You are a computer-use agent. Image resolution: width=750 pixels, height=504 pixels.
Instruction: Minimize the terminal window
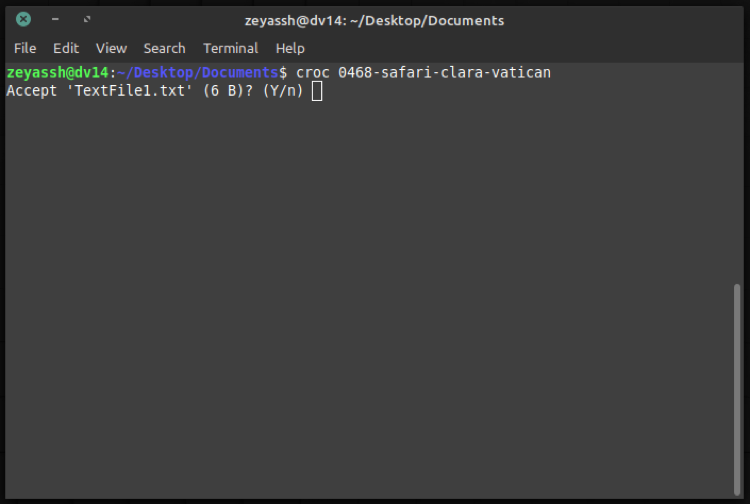55,19
